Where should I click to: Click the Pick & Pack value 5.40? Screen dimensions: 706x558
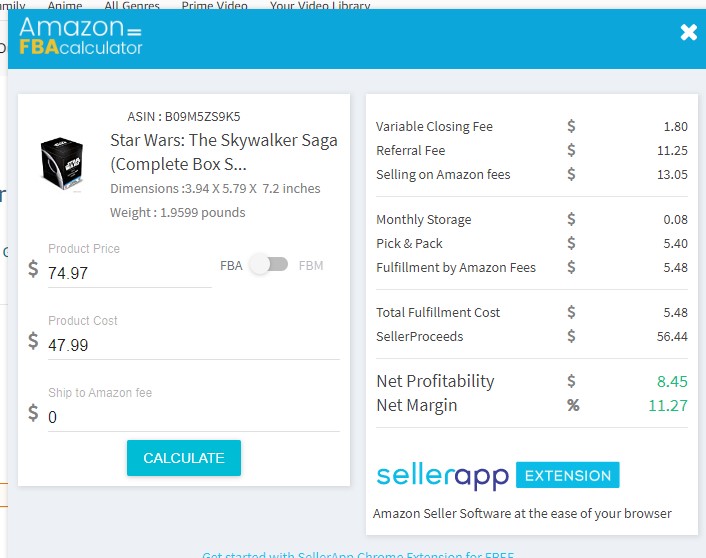click(x=675, y=244)
